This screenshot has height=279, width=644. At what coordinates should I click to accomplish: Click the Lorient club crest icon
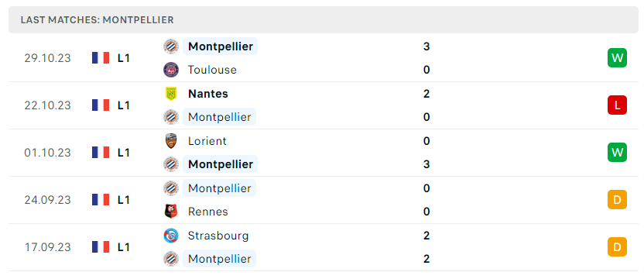[171, 141]
